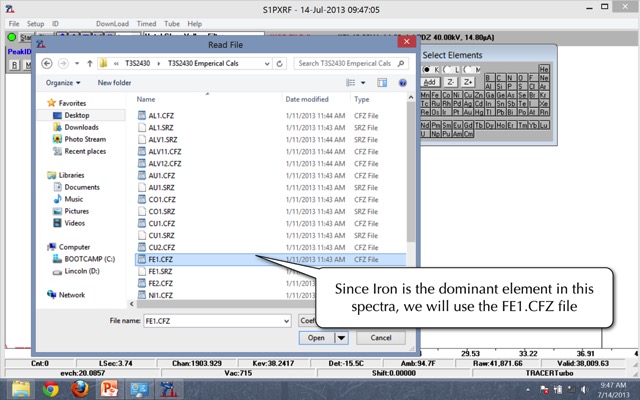Click the help icon in Read File dialog

tap(402, 83)
